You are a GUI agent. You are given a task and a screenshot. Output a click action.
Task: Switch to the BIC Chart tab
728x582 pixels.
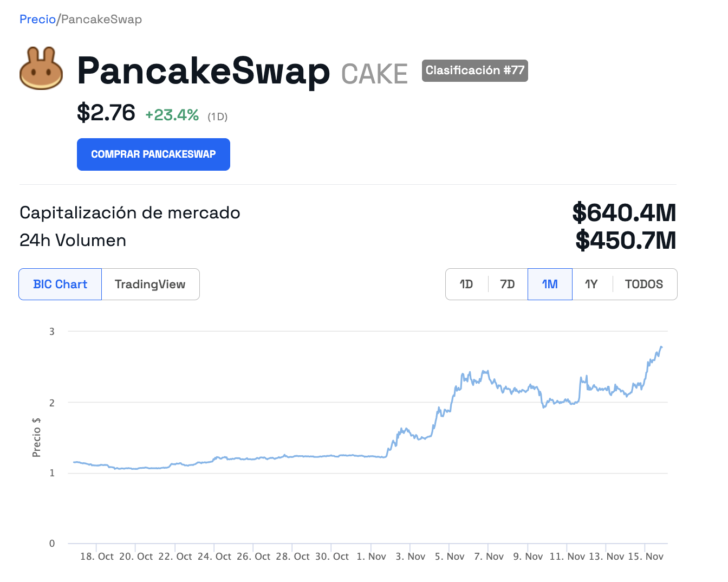(x=60, y=284)
